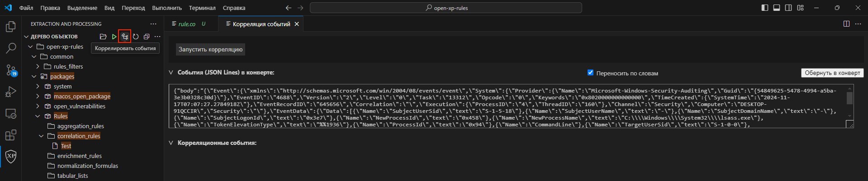This screenshot has width=868, height=181.
Task: Open the Терминал menu
Action: click(x=202, y=8)
